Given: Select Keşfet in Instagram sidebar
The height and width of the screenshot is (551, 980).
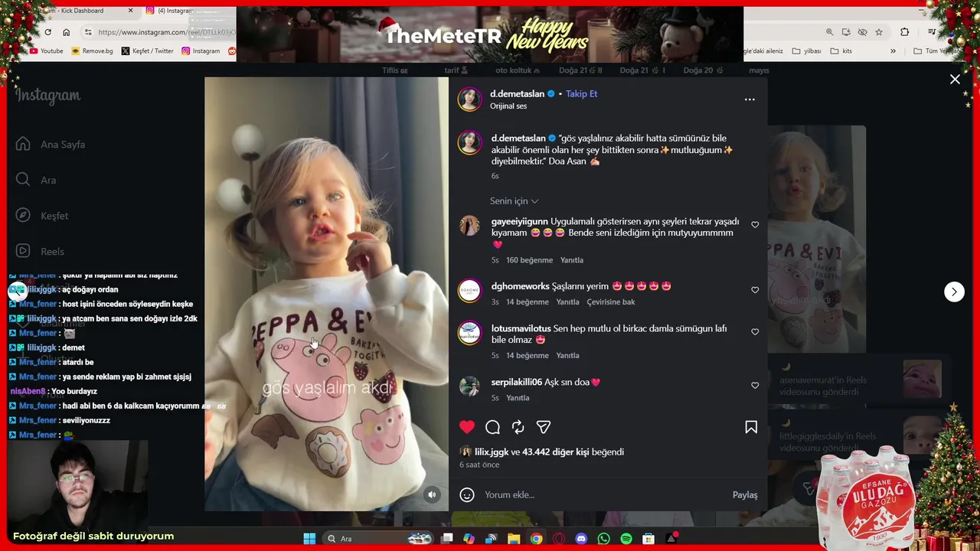Looking at the screenshot, I should click(x=54, y=216).
